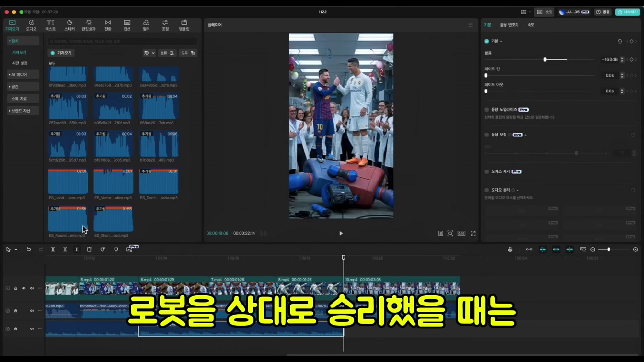
Task: Open the grid view mode dropdown
Action: pos(149,53)
